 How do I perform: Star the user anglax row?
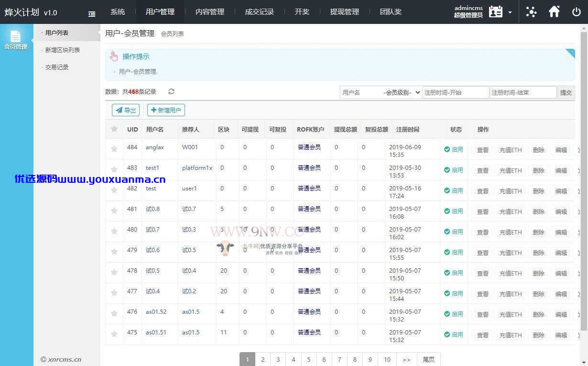click(x=114, y=149)
